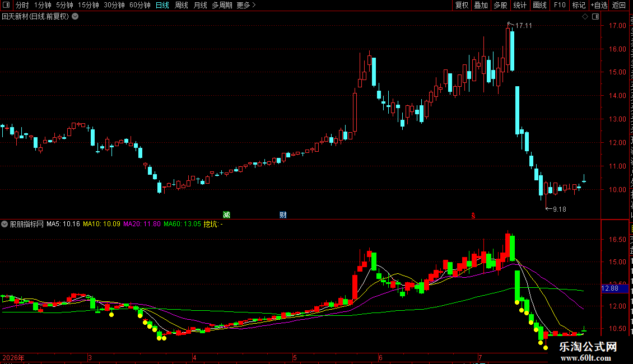The width and height of the screenshot is (633, 364).
Task: Open F10 company info
Action: [560, 5]
